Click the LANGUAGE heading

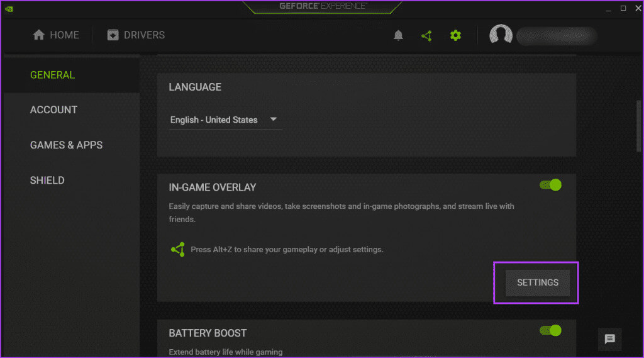195,87
